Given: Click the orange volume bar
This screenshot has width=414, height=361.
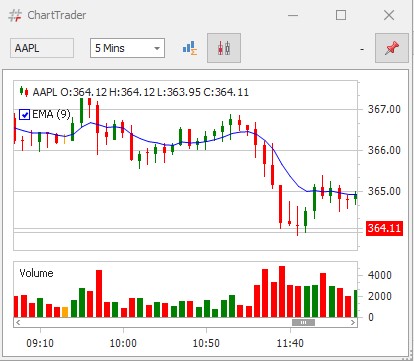Looking at the screenshot, I should (65, 312).
